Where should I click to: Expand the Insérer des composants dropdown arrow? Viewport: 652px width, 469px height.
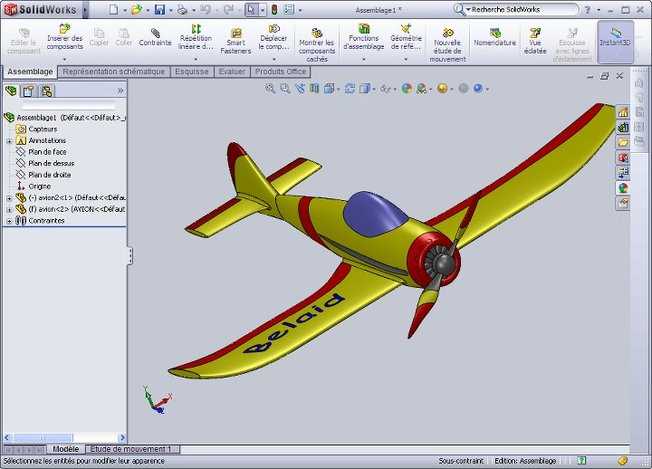click(65, 59)
